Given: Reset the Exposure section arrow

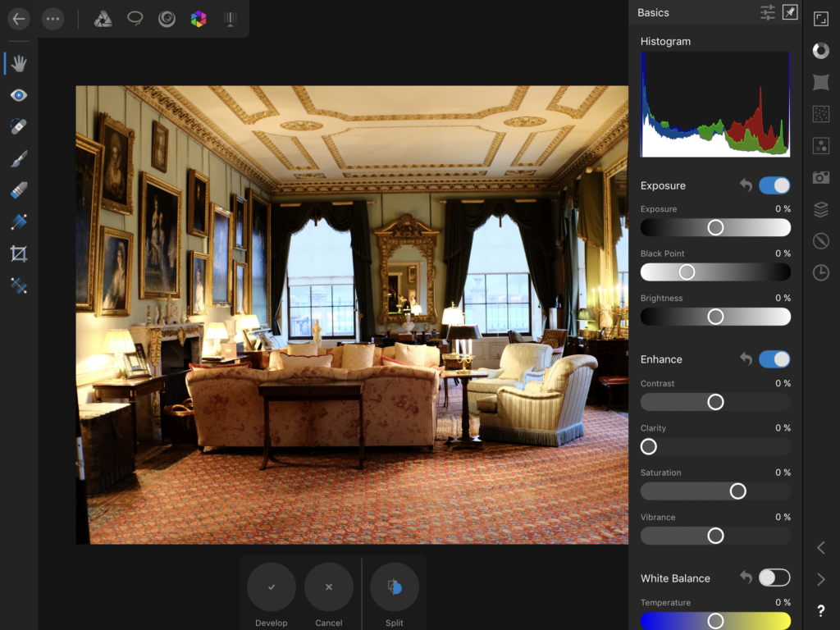Looking at the screenshot, I should [x=746, y=185].
